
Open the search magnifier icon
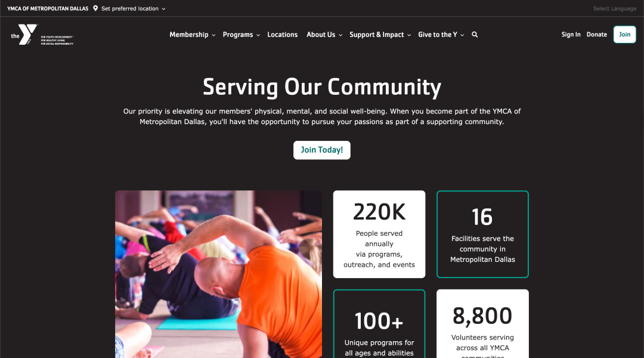coord(475,35)
